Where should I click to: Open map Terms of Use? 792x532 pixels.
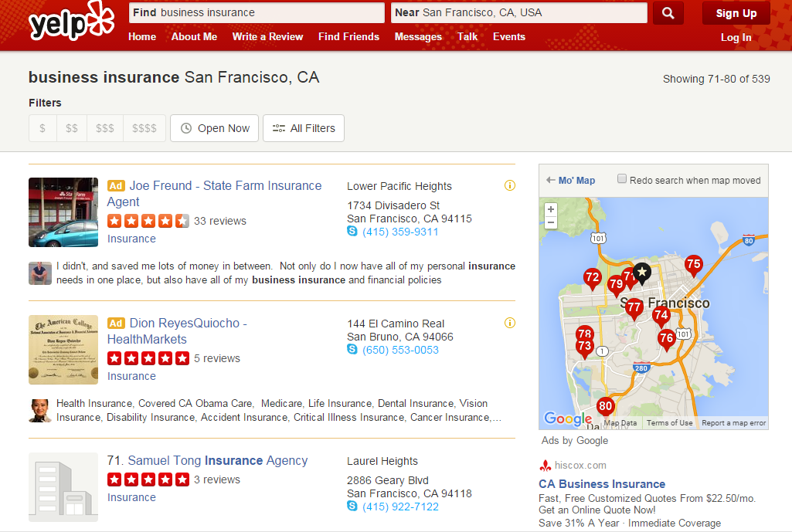(x=669, y=423)
